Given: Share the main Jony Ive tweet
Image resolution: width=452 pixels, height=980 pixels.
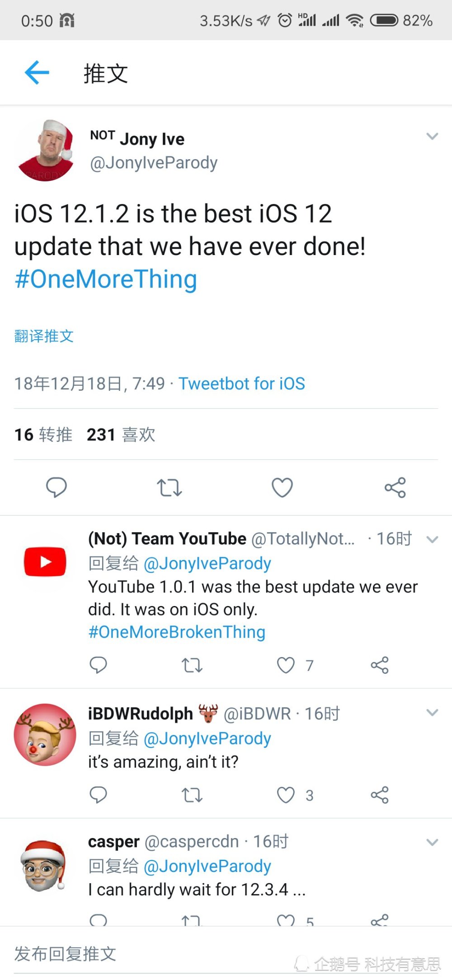Looking at the screenshot, I should (x=395, y=488).
